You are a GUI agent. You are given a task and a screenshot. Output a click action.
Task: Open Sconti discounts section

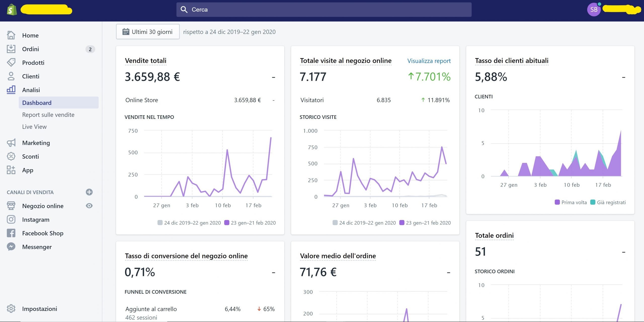click(30, 156)
